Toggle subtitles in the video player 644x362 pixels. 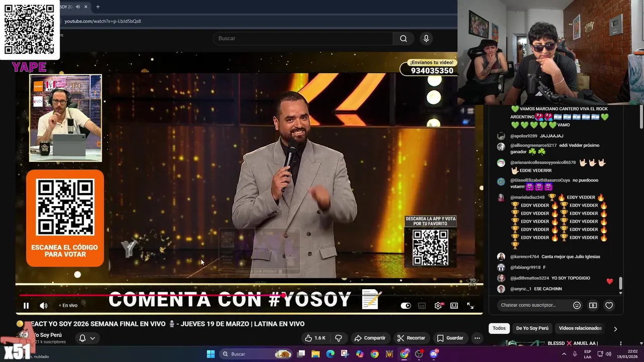[422, 305]
